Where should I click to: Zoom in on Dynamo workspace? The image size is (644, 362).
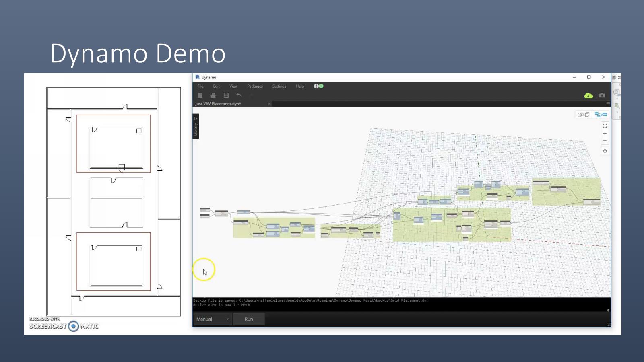point(605,134)
